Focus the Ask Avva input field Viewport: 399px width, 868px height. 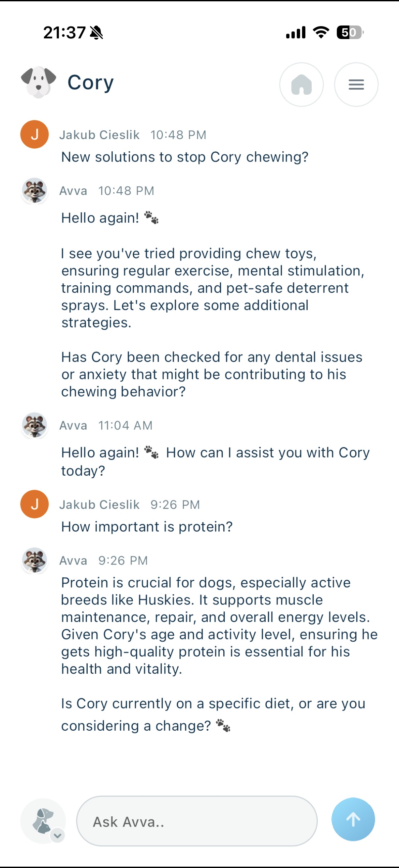(x=197, y=821)
